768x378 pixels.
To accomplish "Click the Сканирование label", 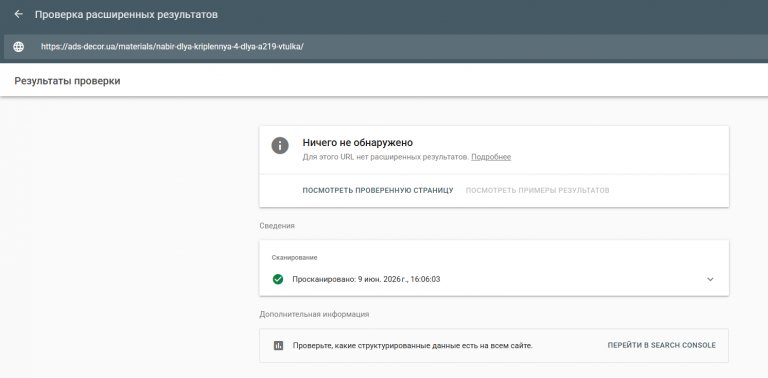I will tap(294, 258).
